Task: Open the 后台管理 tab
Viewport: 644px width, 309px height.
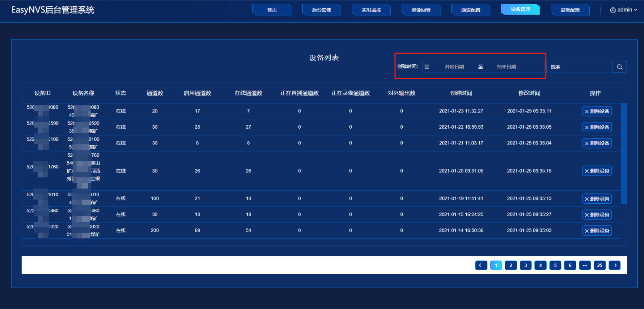Action: [x=322, y=10]
